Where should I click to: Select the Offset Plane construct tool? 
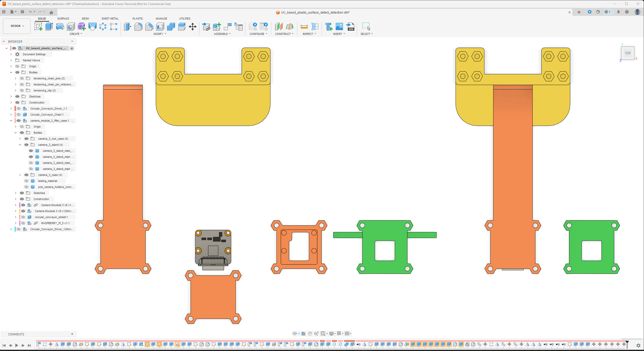coord(279,27)
